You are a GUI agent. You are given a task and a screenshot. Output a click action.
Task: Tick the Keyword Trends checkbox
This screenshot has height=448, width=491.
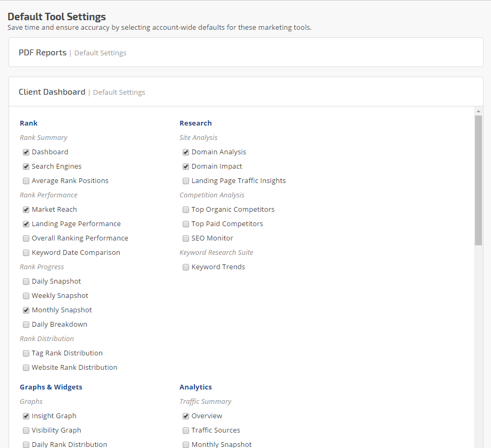186,267
